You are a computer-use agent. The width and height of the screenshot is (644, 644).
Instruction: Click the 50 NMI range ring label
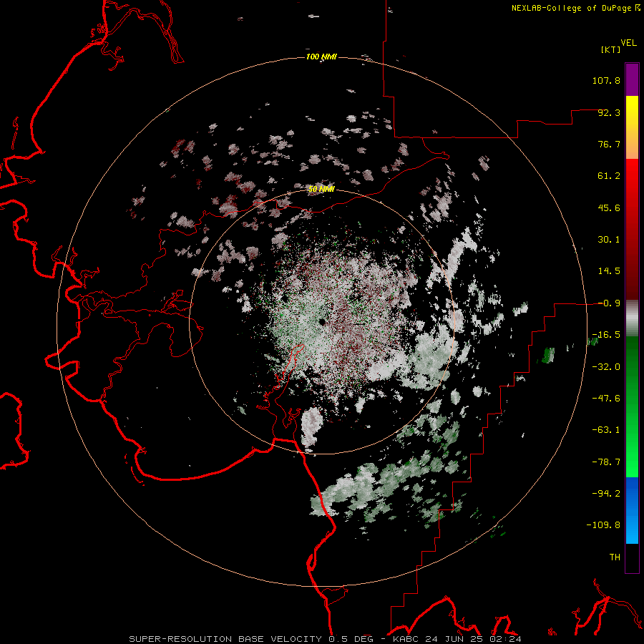[x=321, y=189]
